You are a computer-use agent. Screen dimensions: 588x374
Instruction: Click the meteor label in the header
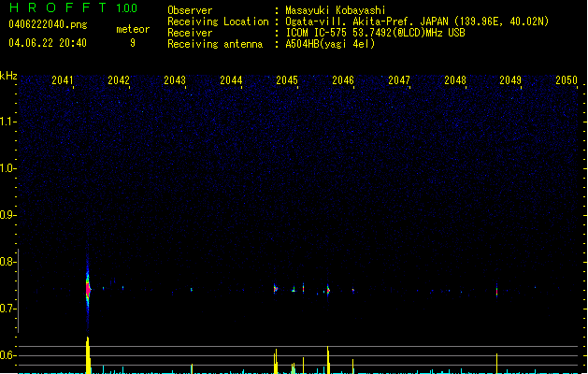click(x=133, y=29)
